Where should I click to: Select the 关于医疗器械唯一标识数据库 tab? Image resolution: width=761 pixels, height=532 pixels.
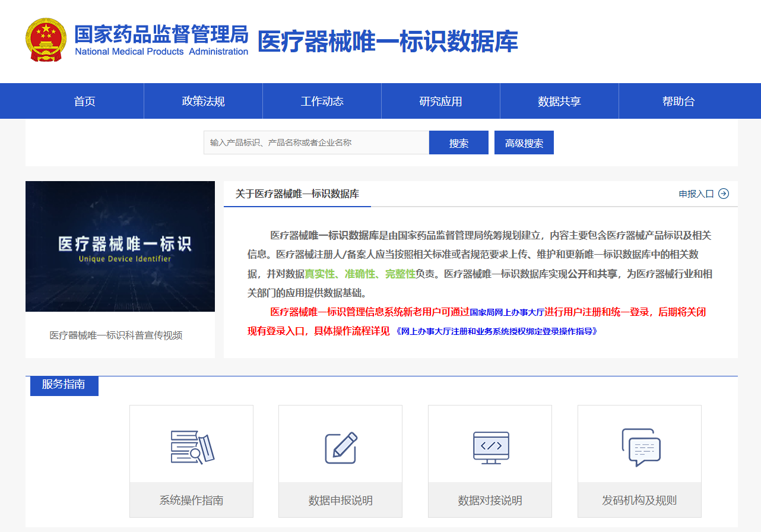pos(297,194)
